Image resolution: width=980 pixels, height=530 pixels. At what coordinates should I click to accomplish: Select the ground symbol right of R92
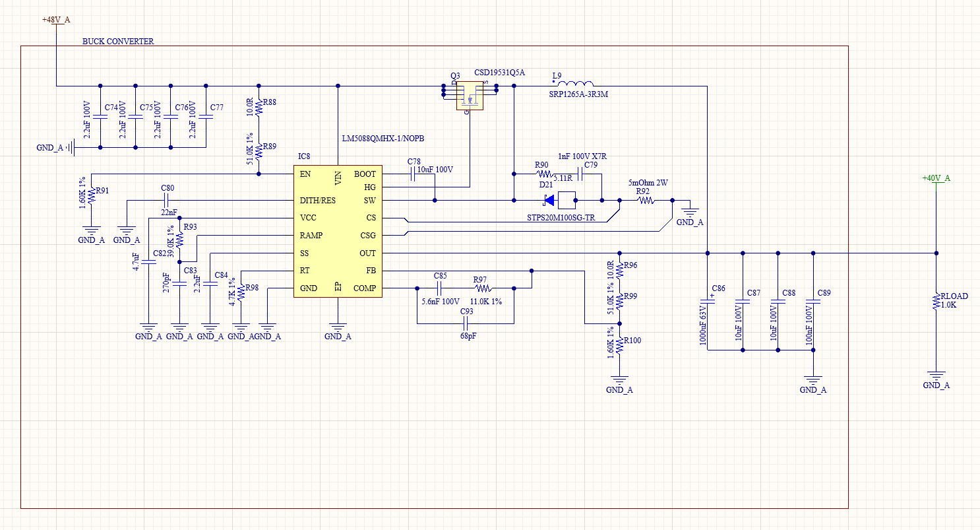[x=690, y=212]
